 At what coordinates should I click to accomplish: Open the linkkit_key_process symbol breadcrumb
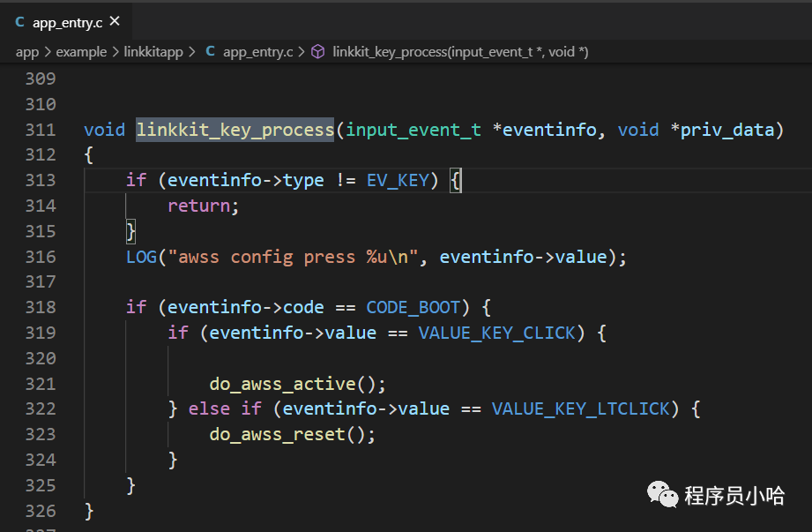pyautogui.click(x=460, y=52)
